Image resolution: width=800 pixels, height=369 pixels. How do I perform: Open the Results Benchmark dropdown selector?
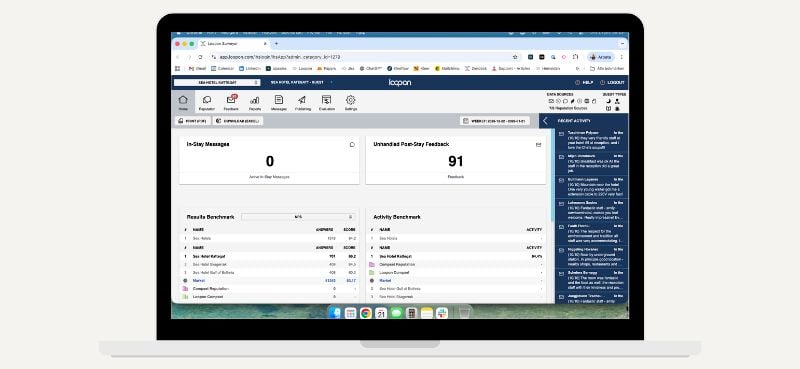click(298, 217)
